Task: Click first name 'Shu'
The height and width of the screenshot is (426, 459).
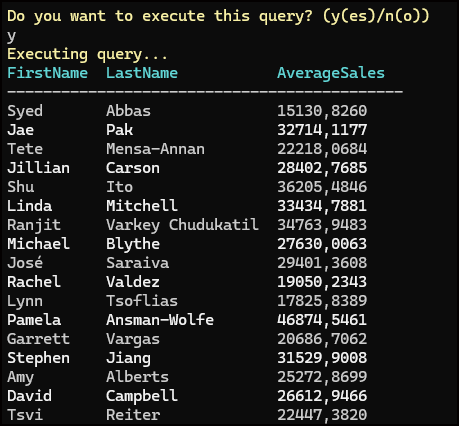Action: click(x=21, y=187)
